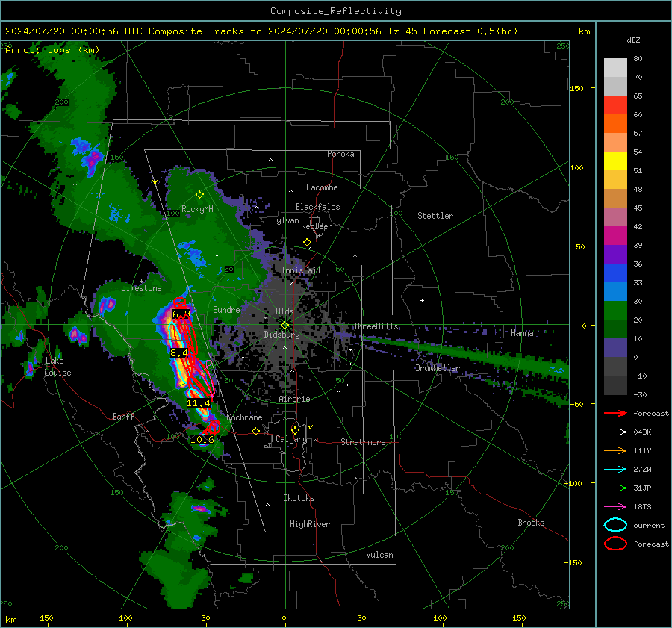Click the Hanna city label
672x628 pixels.
point(522,333)
